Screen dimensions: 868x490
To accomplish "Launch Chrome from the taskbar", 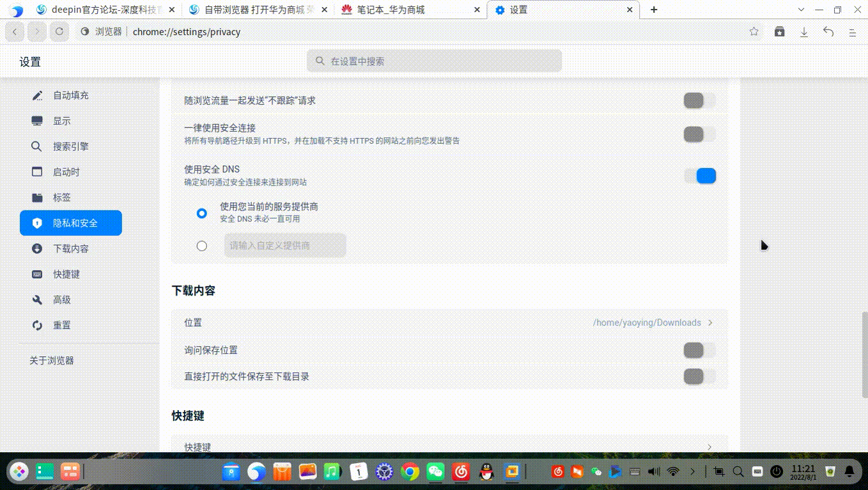I will [409, 471].
